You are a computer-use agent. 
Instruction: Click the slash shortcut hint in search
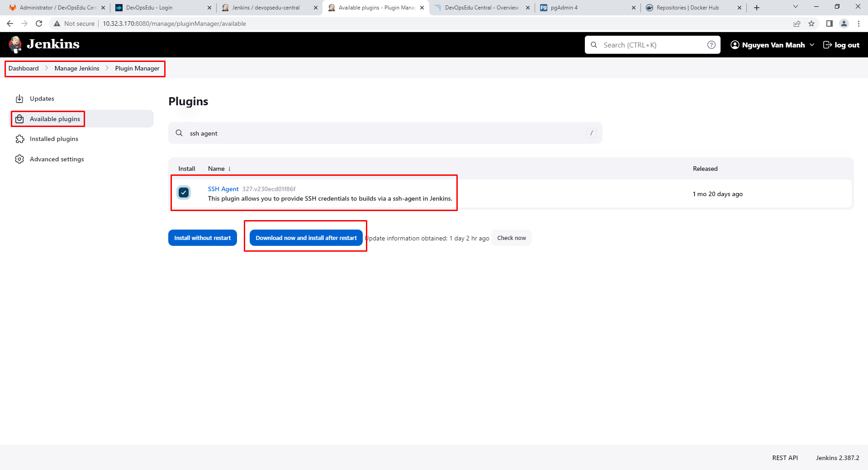(591, 133)
